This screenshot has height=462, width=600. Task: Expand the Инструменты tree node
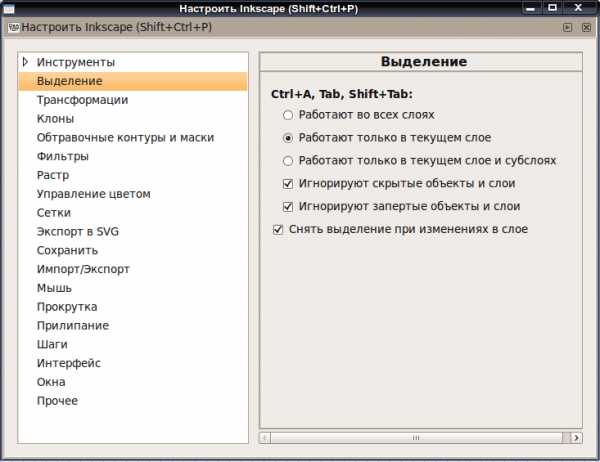pyautogui.click(x=25, y=62)
